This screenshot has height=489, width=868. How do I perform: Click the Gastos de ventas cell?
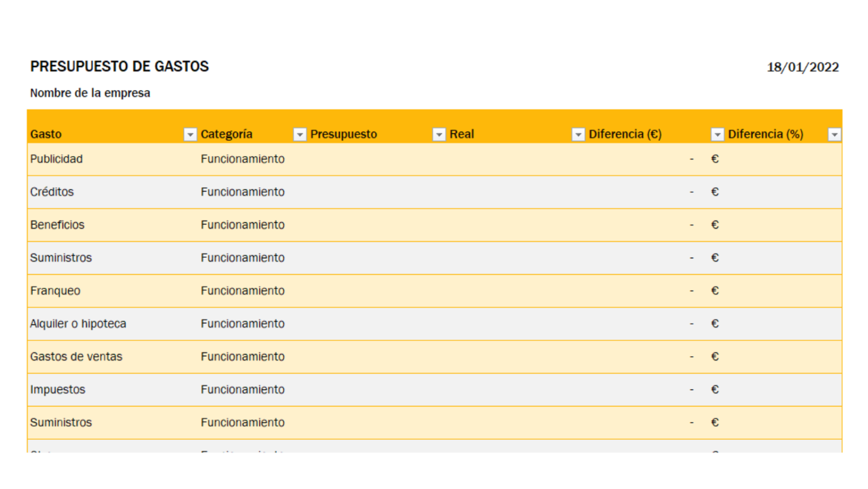[76, 357]
